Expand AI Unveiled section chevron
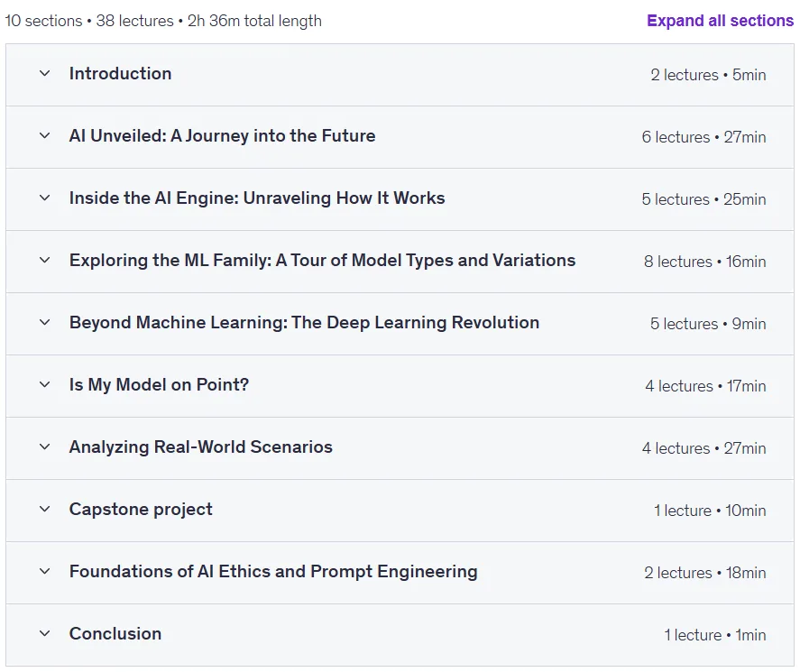This screenshot has height=672, width=800. (x=45, y=135)
